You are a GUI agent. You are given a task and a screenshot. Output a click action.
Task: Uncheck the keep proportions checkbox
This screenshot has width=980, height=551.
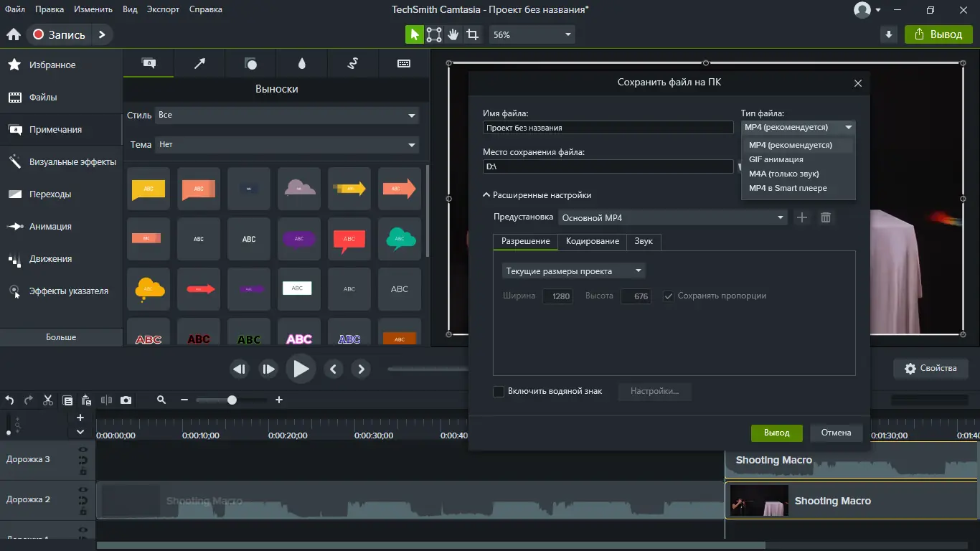click(x=669, y=296)
